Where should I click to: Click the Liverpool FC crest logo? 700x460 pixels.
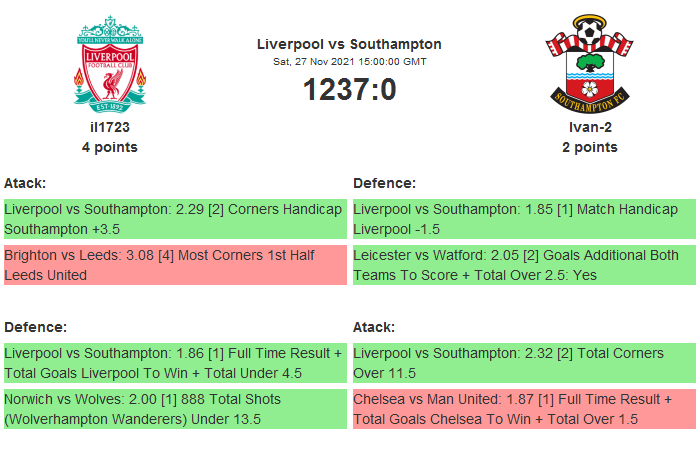[x=110, y=63]
